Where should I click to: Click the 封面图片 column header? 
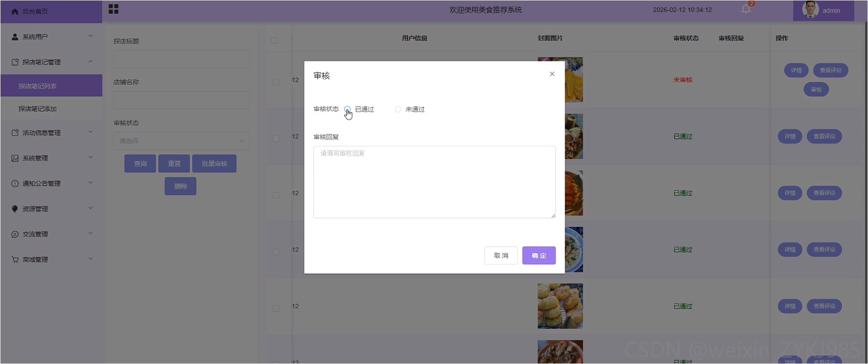click(550, 38)
